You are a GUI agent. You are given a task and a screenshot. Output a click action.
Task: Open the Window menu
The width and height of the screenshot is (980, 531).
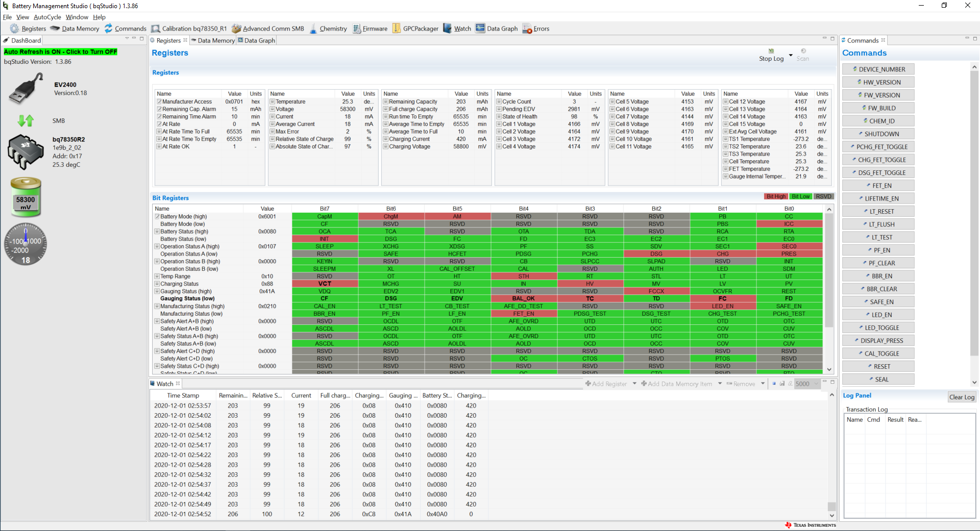(77, 17)
